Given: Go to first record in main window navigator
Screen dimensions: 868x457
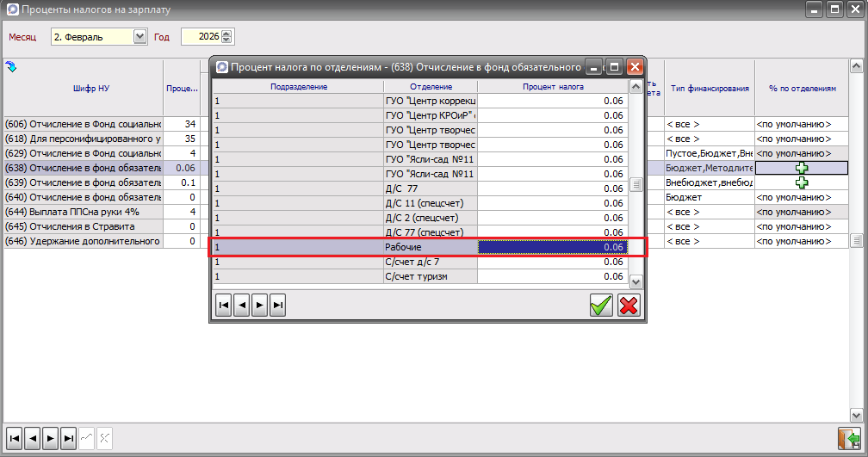Looking at the screenshot, I should click(15, 438).
